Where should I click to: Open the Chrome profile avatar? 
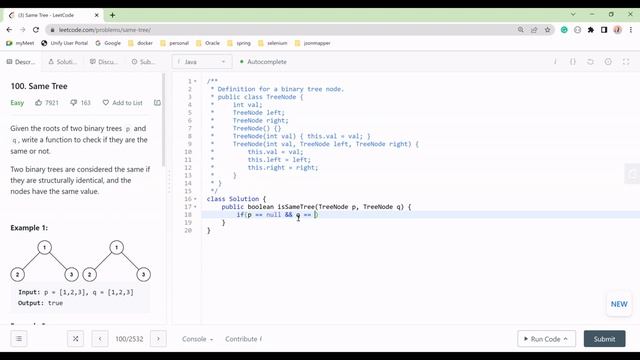pyautogui.click(x=618, y=30)
